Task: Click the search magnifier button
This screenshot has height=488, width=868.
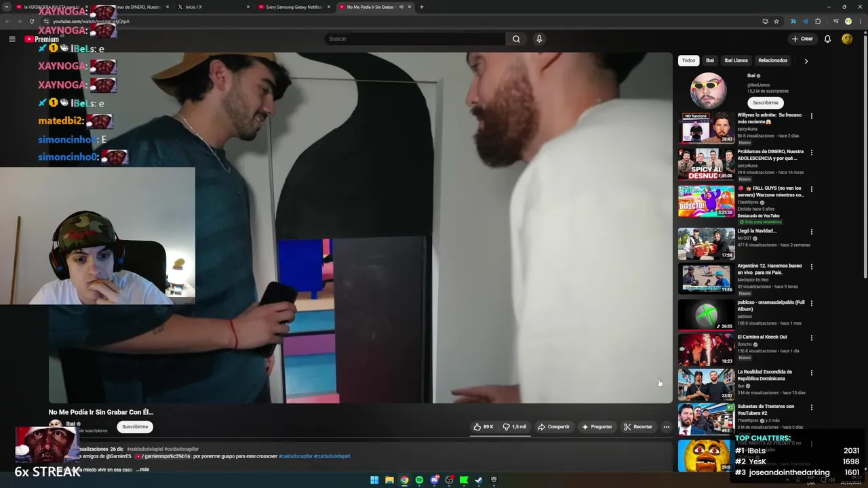Action: 516,39
